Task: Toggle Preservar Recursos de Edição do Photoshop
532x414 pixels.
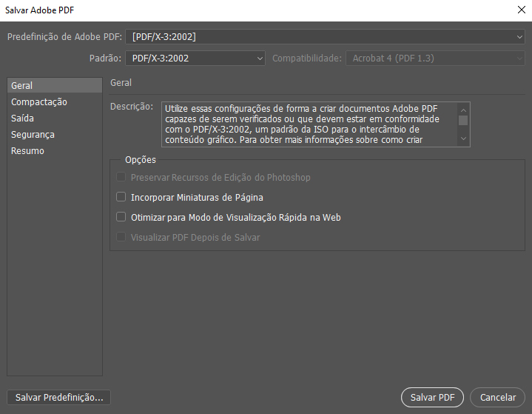Action: tap(122, 178)
